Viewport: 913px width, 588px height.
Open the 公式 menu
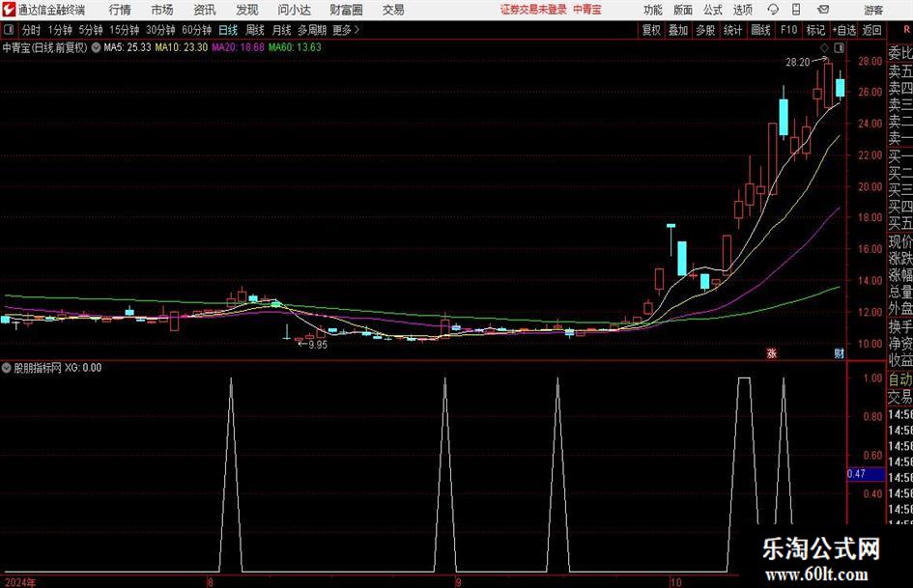713,10
